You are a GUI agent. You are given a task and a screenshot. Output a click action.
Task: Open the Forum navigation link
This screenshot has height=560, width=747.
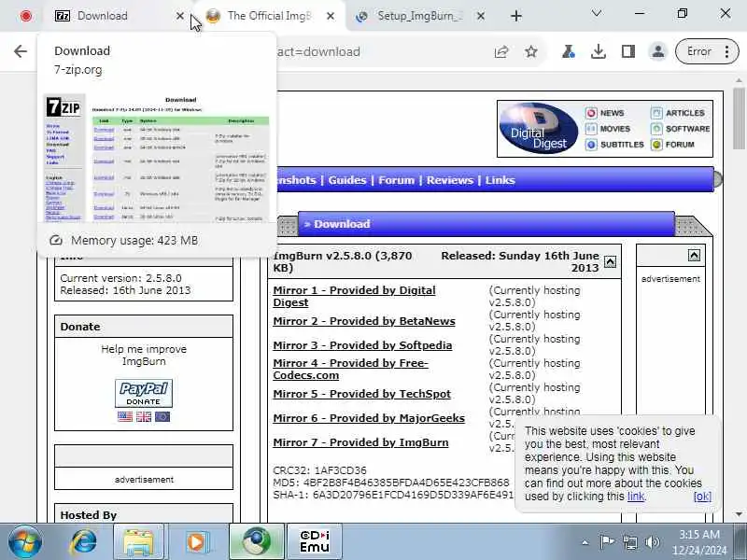[x=396, y=180]
